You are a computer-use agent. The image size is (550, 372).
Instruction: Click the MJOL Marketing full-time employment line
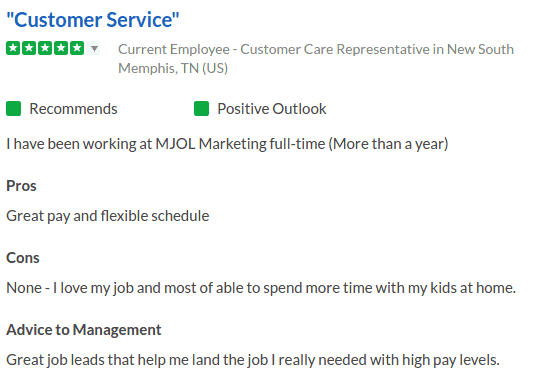(227, 144)
